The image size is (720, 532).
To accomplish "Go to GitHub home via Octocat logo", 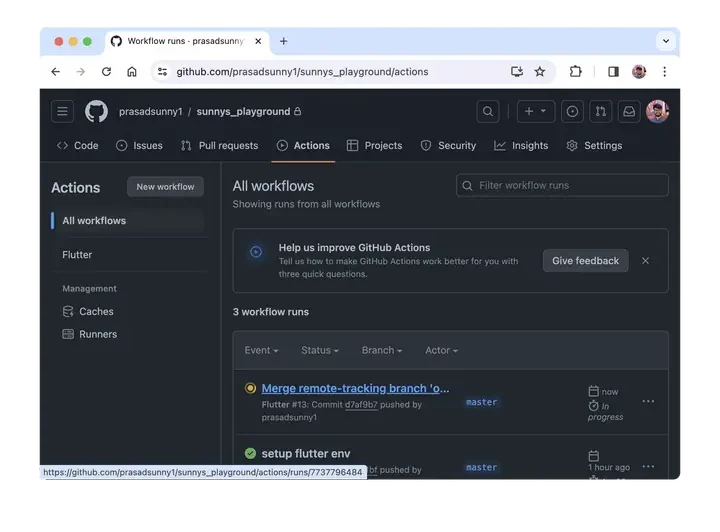I will (96, 111).
